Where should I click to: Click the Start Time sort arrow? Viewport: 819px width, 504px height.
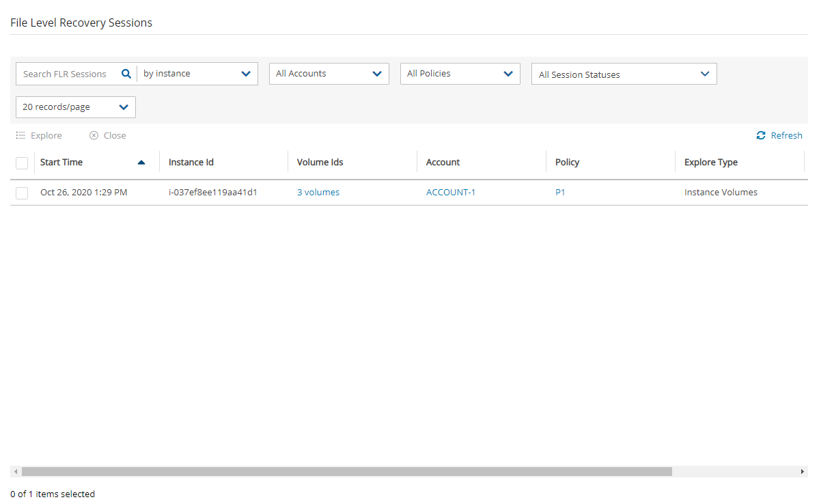(x=141, y=163)
